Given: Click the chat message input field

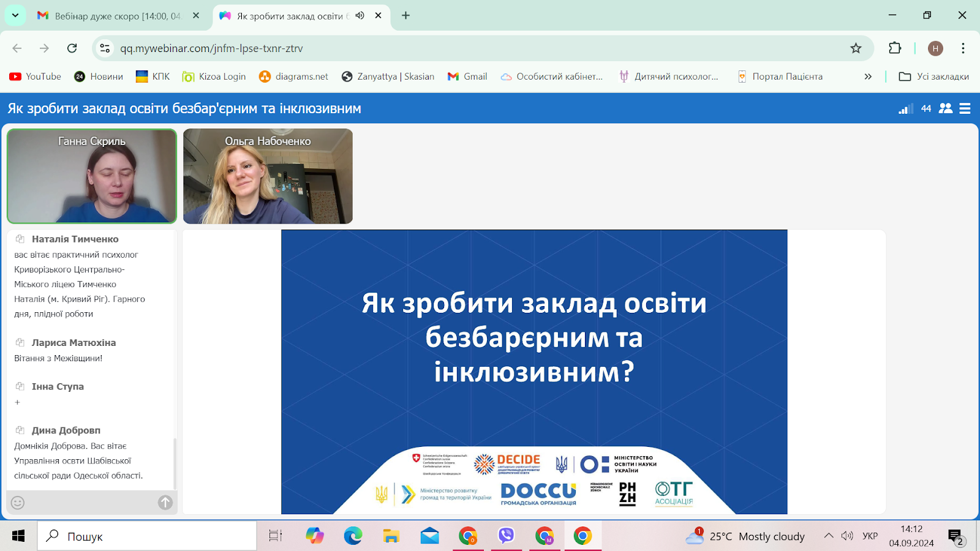Looking at the screenshot, I should 91,503.
